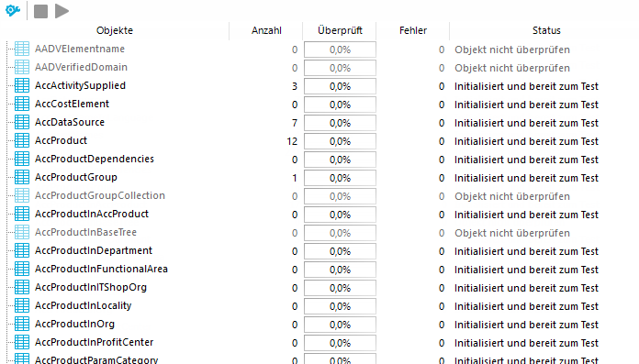Select the AccProductInFunctionalArea row
Image resolution: width=639 pixels, height=364 pixels.
pos(101,269)
